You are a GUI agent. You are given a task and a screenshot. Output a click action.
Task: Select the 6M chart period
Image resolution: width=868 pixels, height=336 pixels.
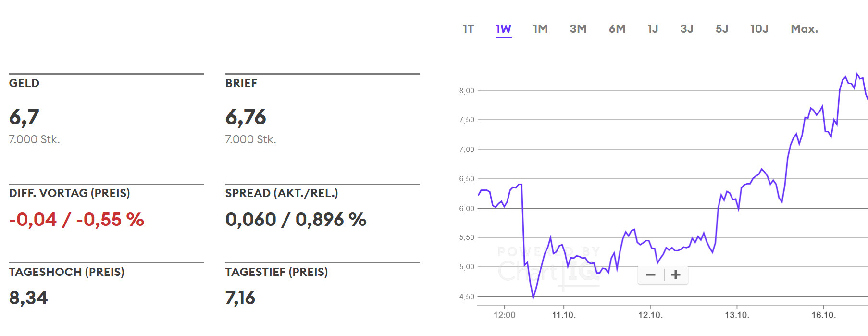pyautogui.click(x=617, y=29)
